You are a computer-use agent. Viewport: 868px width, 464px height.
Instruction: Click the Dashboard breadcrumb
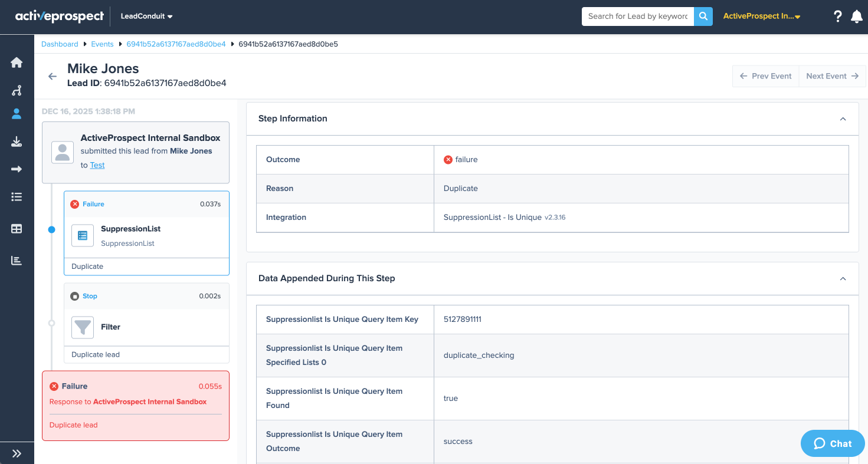tap(60, 44)
